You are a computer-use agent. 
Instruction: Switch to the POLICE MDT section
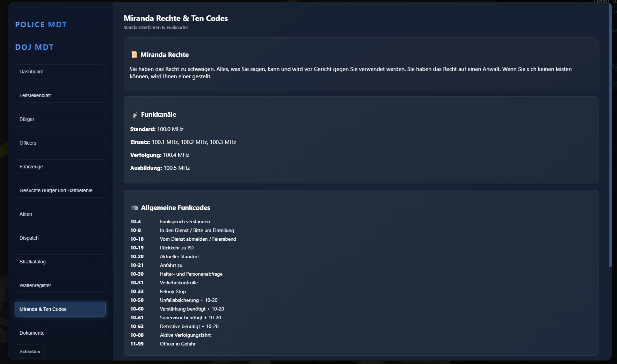41,24
